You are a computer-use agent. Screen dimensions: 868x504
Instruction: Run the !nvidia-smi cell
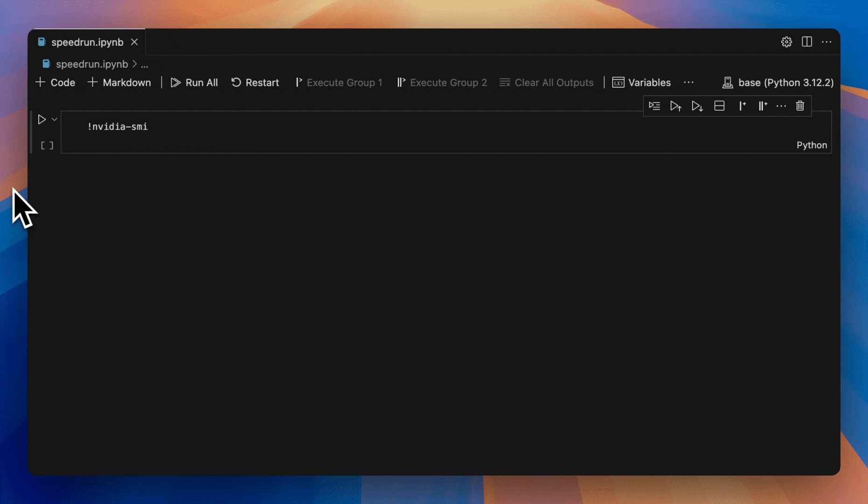click(x=42, y=119)
